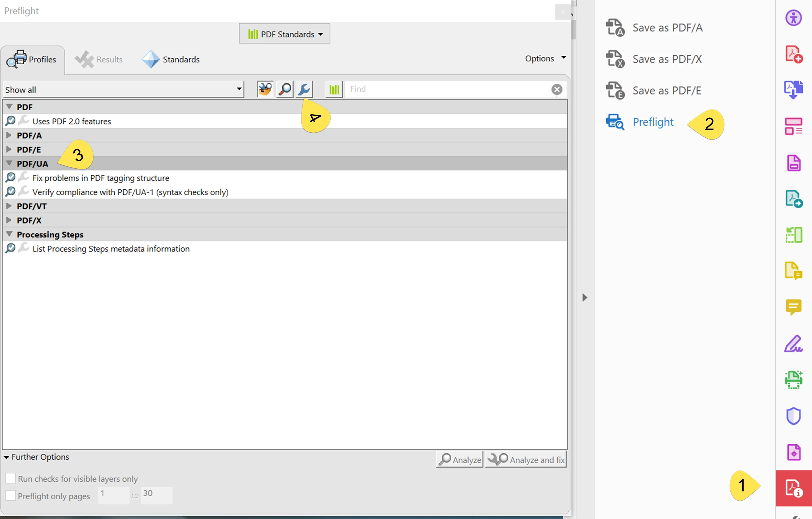The width and height of the screenshot is (812, 519).
Task: Click the wrench fixups icon in toolbar
Action: [304, 89]
